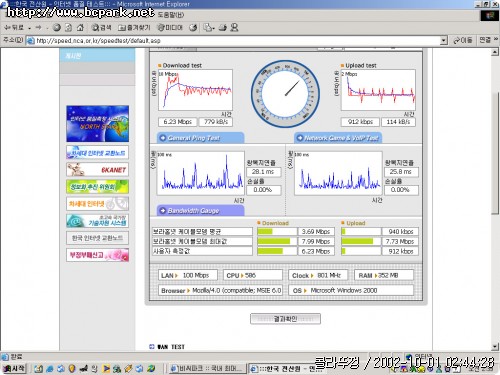Stop page loading with the Stop icon
This screenshot has height=375, width=500.
(57, 27)
